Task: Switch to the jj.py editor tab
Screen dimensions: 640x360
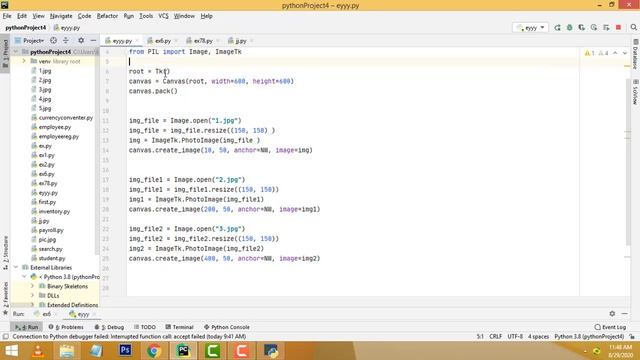Action: point(240,41)
